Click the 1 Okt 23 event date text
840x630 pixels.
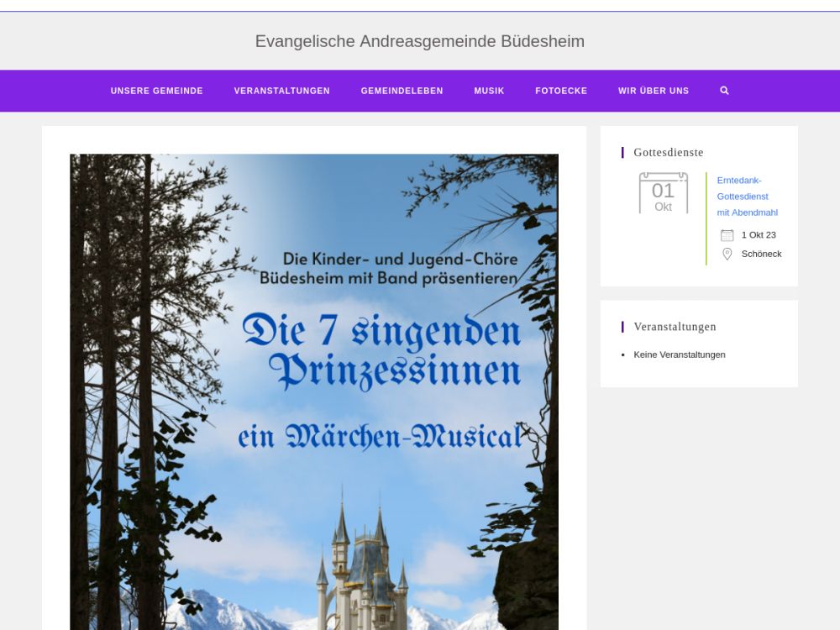[759, 235]
